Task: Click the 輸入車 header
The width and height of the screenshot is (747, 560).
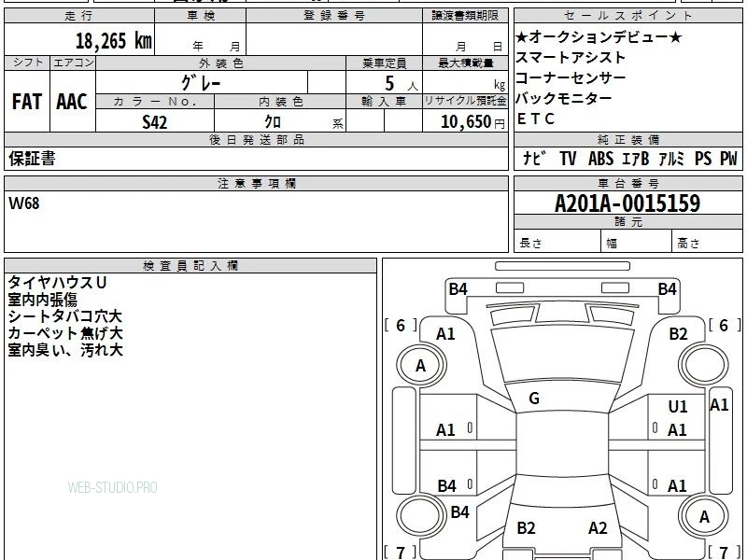Action: [385, 102]
